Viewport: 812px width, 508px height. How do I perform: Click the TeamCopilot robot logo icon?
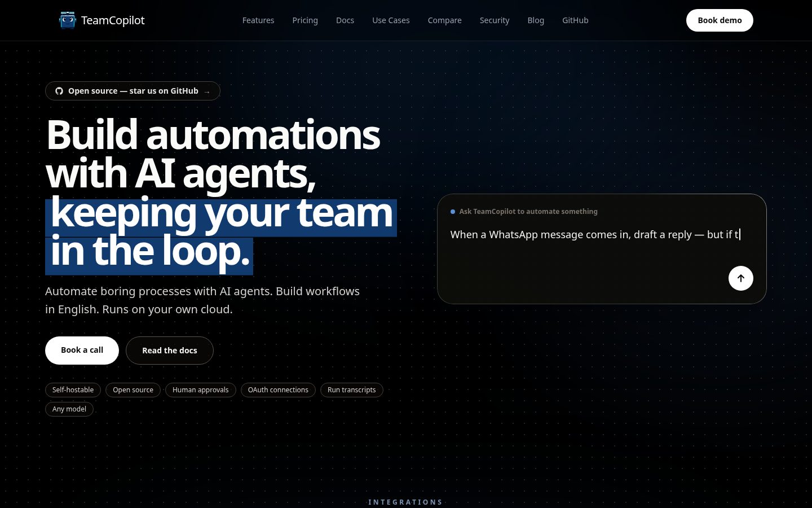(x=67, y=20)
